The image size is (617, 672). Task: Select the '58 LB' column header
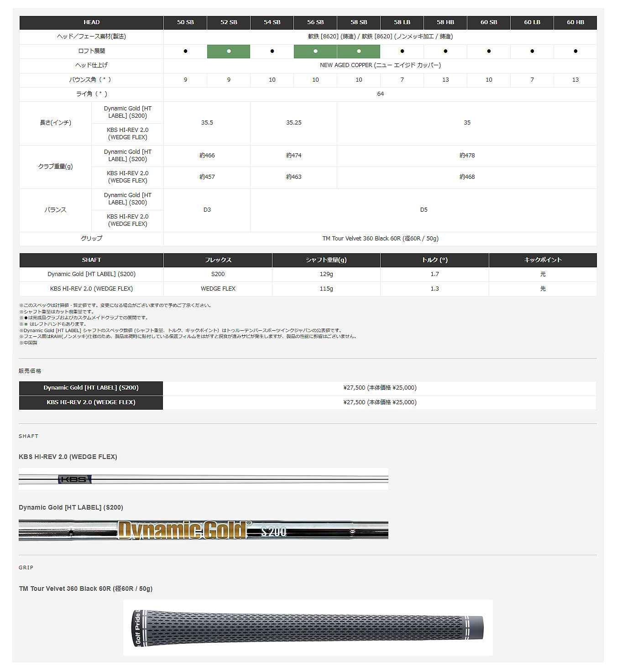(402, 22)
